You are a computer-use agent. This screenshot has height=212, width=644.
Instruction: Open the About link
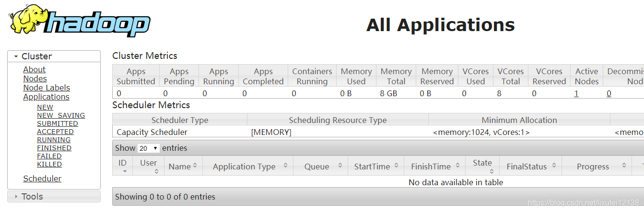point(35,69)
